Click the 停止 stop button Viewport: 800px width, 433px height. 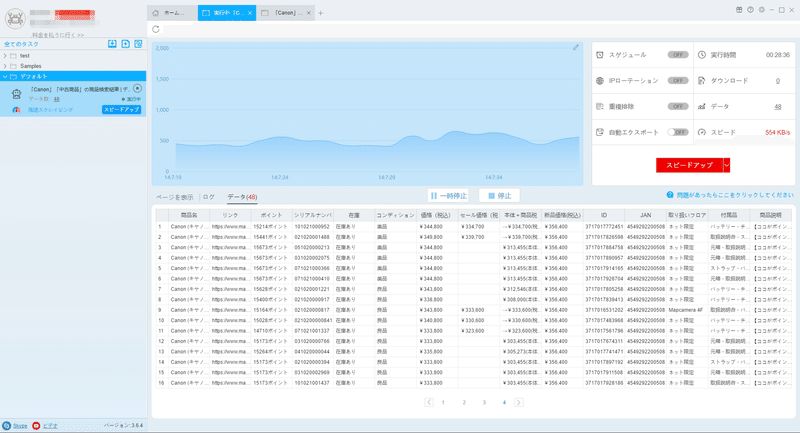click(x=499, y=195)
